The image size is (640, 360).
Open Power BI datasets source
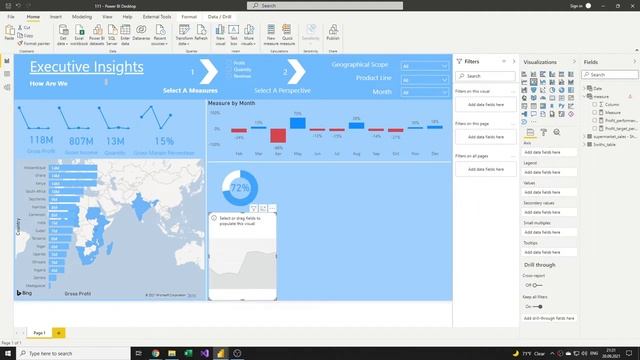pyautogui.click(x=97, y=34)
